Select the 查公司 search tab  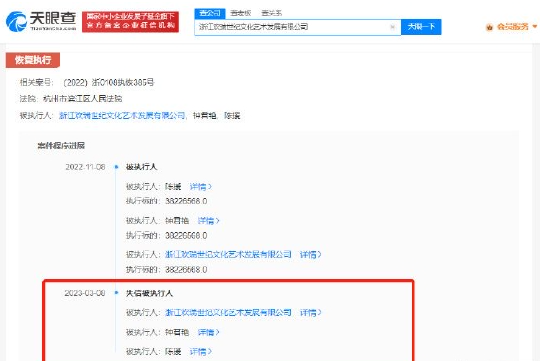[x=210, y=13]
